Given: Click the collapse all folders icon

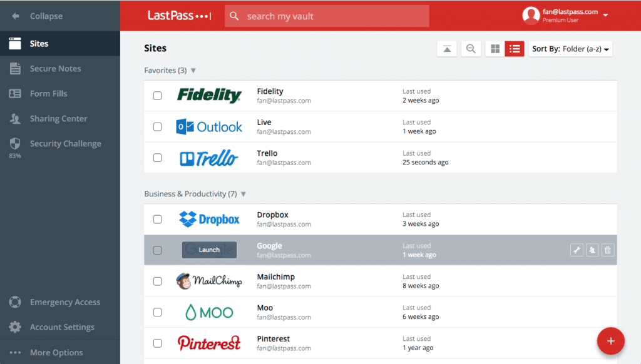Looking at the screenshot, I should pos(447,49).
